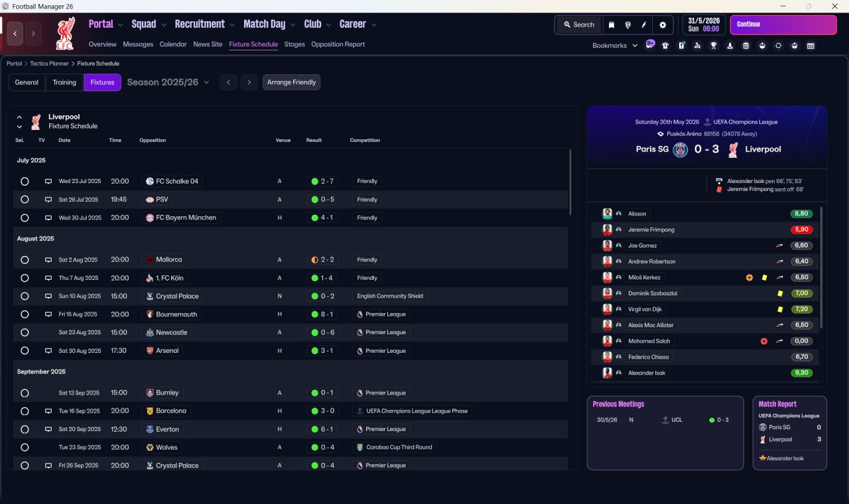Click the Liverpool crest beside the 0 - 3 score
The width and height of the screenshot is (849, 504).
(x=733, y=150)
